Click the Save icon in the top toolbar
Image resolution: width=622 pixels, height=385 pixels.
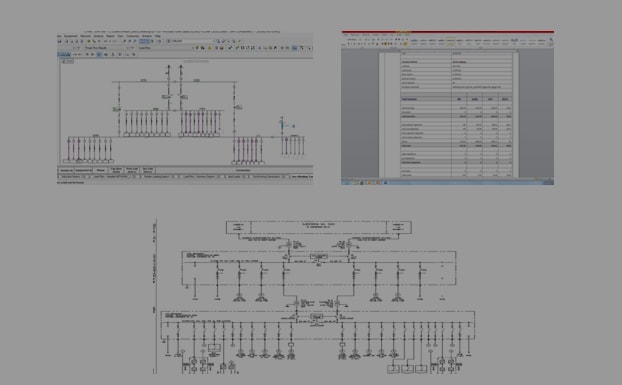(60, 41)
